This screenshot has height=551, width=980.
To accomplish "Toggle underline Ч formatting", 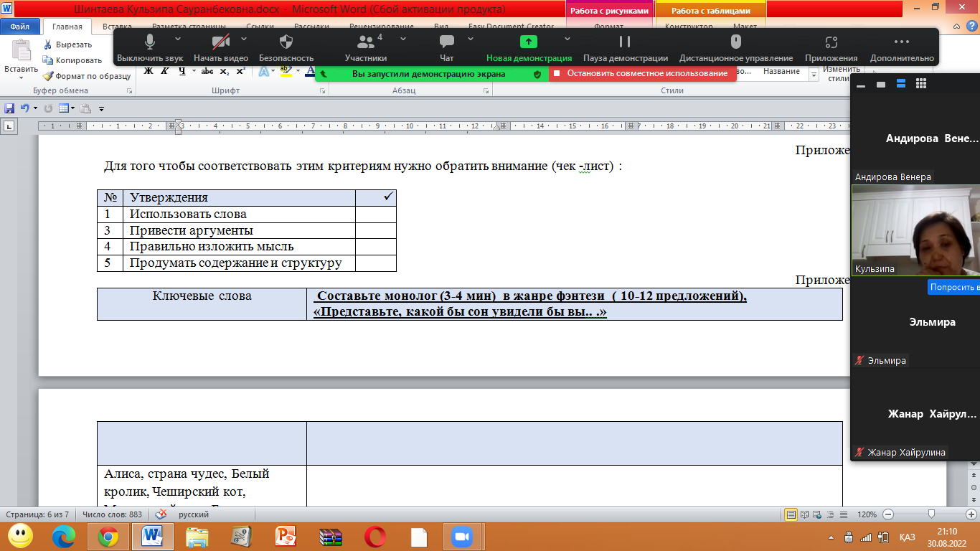I will (181, 71).
